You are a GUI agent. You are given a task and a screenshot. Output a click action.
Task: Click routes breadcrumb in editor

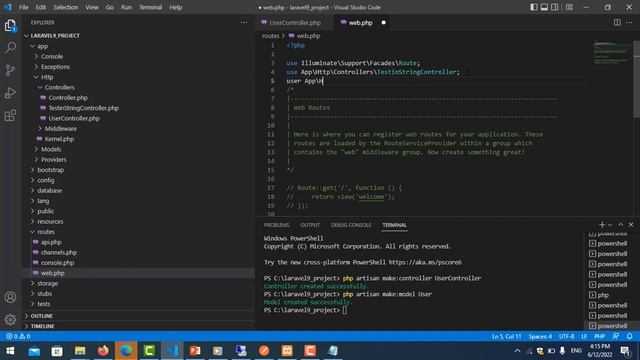(x=271, y=36)
